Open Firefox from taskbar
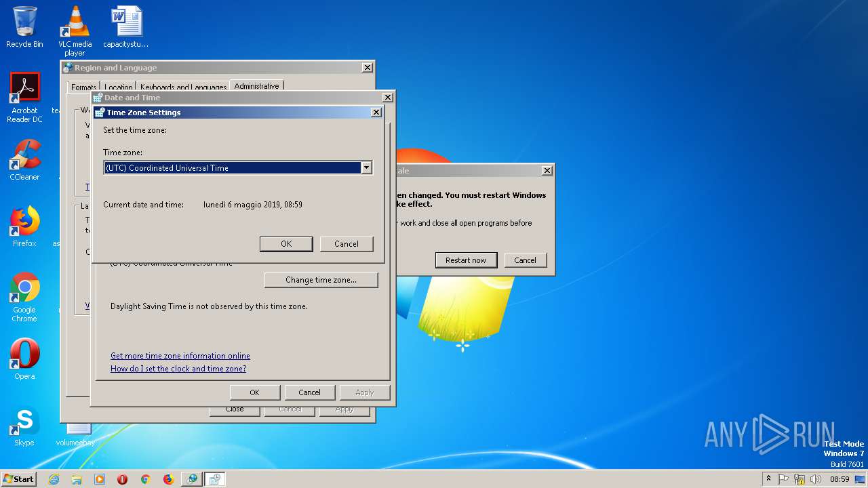Image resolution: width=868 pixels, height=488 pixels. click(168, 479)
